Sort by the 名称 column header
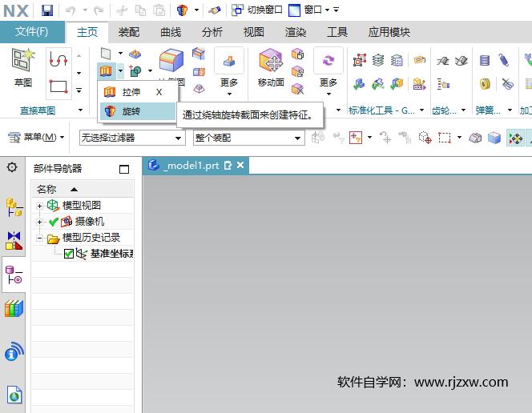This screenshot has width=532, height=413. (x=83, y=189)
